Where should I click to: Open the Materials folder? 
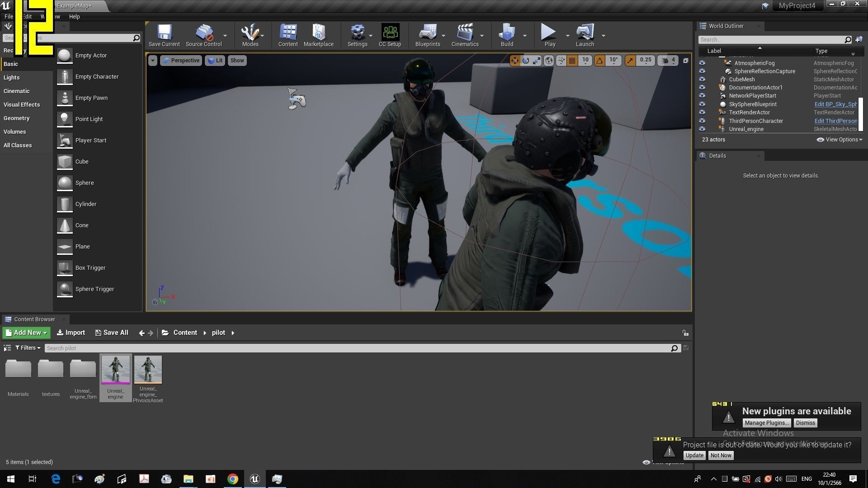point(18,378)
